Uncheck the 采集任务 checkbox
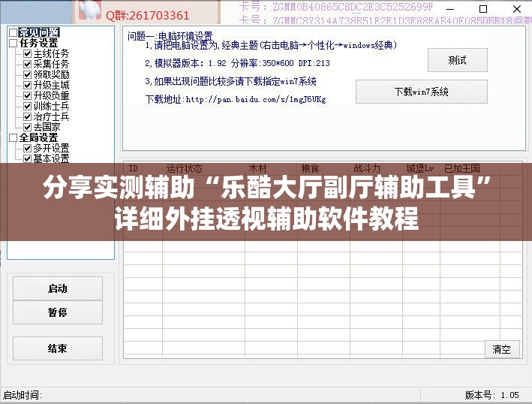Image resolution: width=532 pixels, height=404 pixels. click(x=28, y=64)
